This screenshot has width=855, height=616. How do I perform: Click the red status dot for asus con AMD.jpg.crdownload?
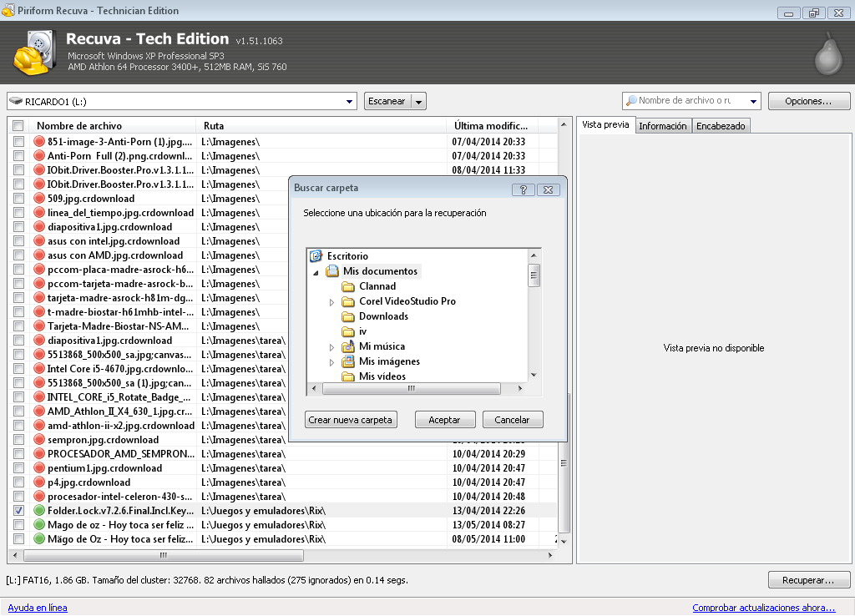coord(38,255)
